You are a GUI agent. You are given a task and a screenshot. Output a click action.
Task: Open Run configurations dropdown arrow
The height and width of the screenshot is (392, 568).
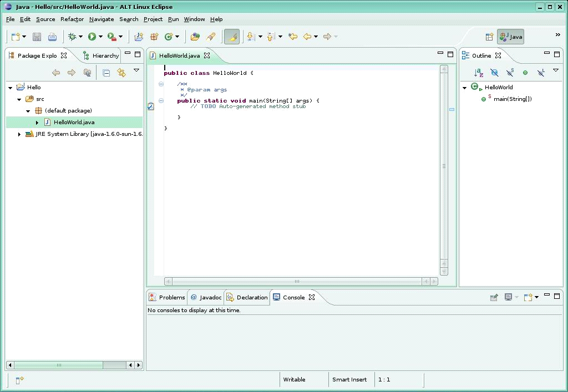coord(100,37)
